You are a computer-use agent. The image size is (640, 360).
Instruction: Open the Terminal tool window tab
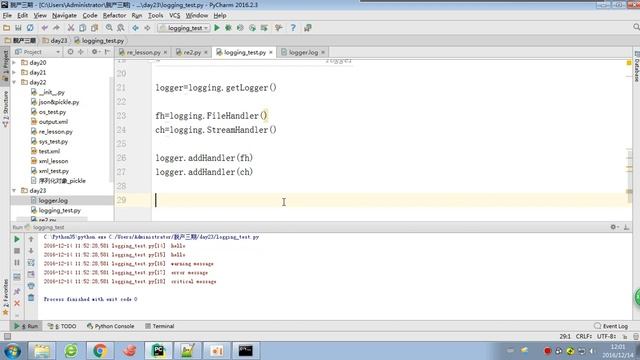tap(160, 326)
